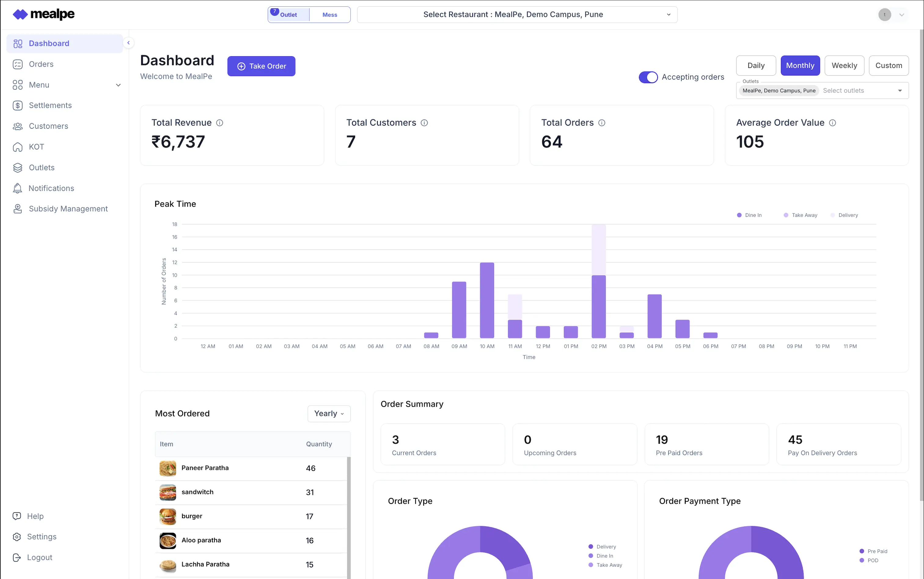Image resolution: width=924 pixels, height=579 pixels.
Task: Select the KOT sidebar icon
Action: [x=18, y=147]
